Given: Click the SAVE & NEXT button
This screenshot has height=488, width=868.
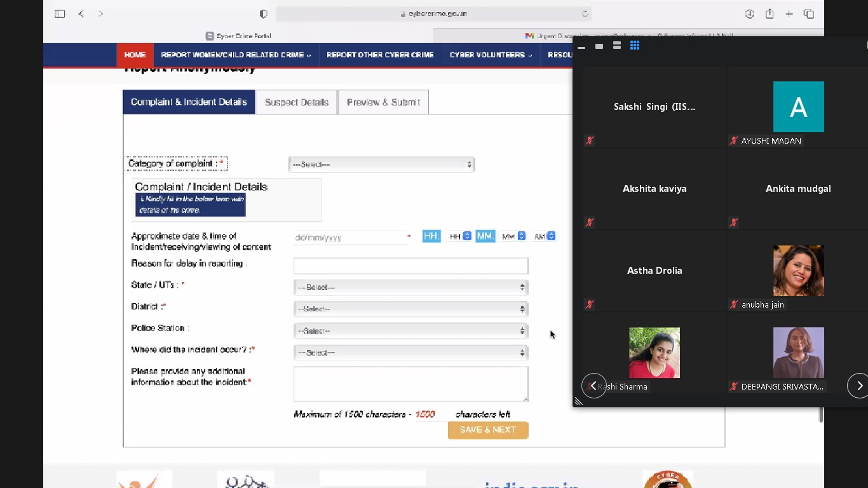Looking at the screenshot, I should click(487, 430).
